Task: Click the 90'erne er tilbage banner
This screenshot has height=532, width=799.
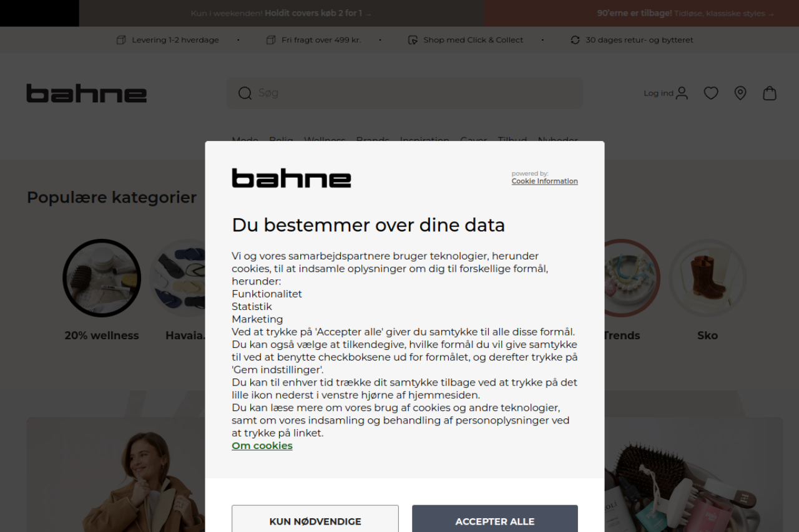Action: coord(685,13)
